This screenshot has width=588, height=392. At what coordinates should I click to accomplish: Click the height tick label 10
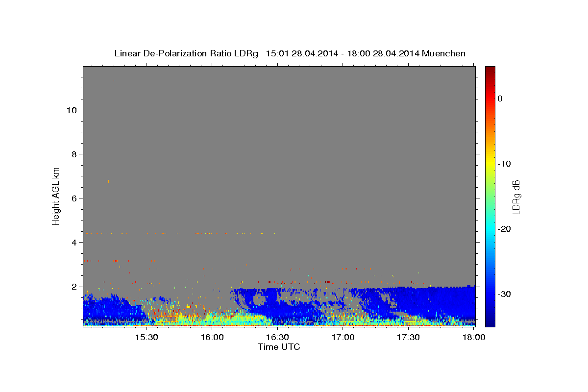(72, 110)
